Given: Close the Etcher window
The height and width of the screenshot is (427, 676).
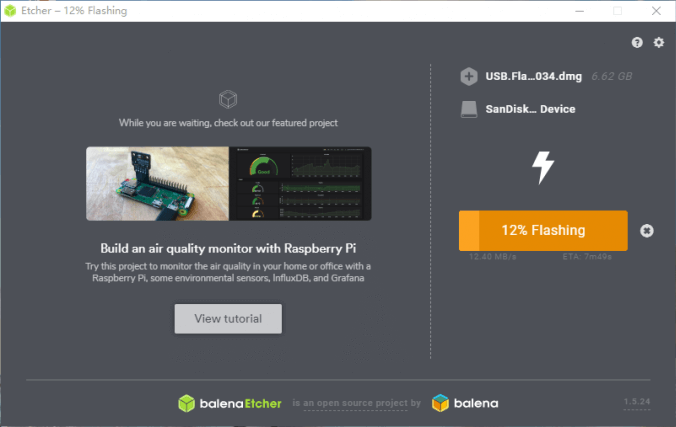Looking at the screenshot, I should click(x=656, y=11).
